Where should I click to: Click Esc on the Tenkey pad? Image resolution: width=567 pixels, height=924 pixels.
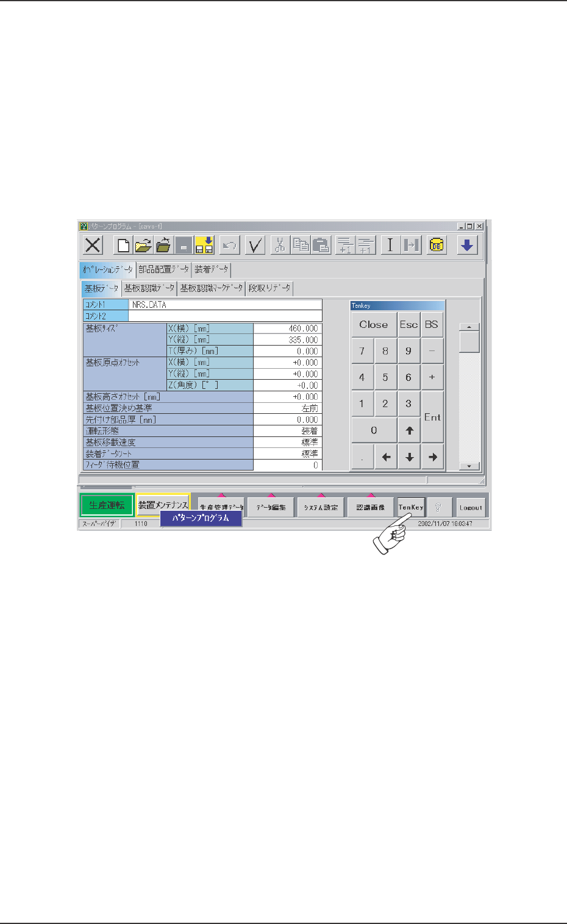click(409, 325)
